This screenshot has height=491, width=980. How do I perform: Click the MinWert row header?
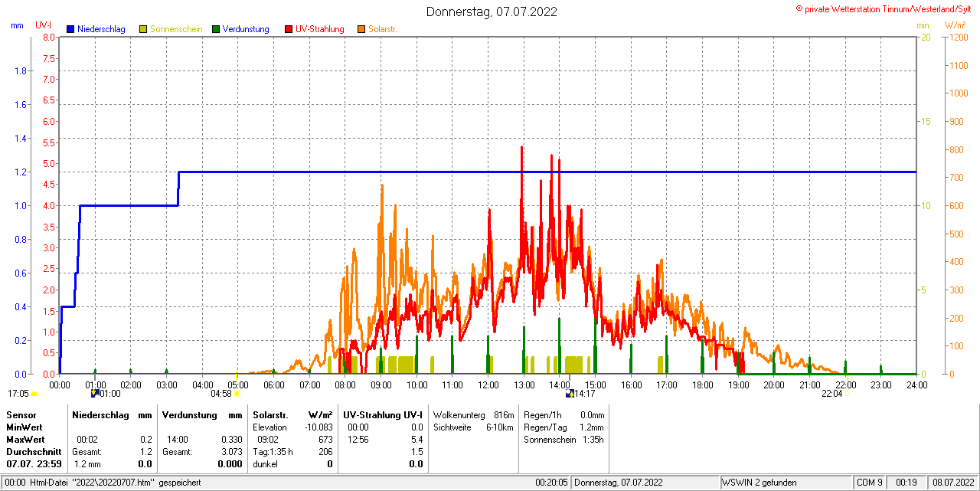click(x=24, y=427)
